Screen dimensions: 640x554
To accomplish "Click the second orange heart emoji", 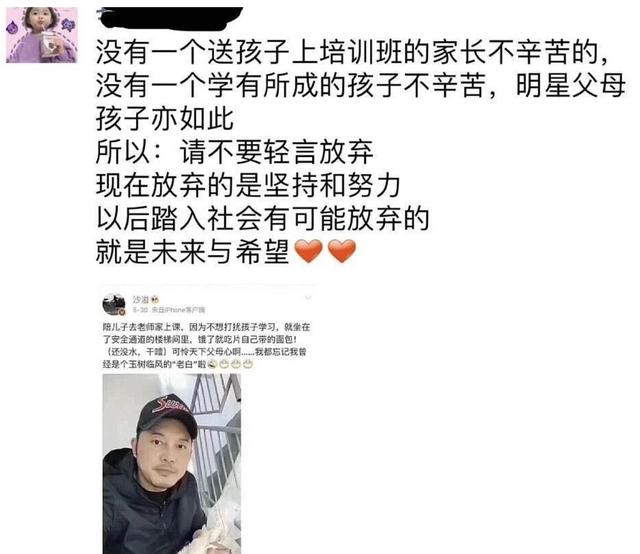I will (x=342, y=251).
